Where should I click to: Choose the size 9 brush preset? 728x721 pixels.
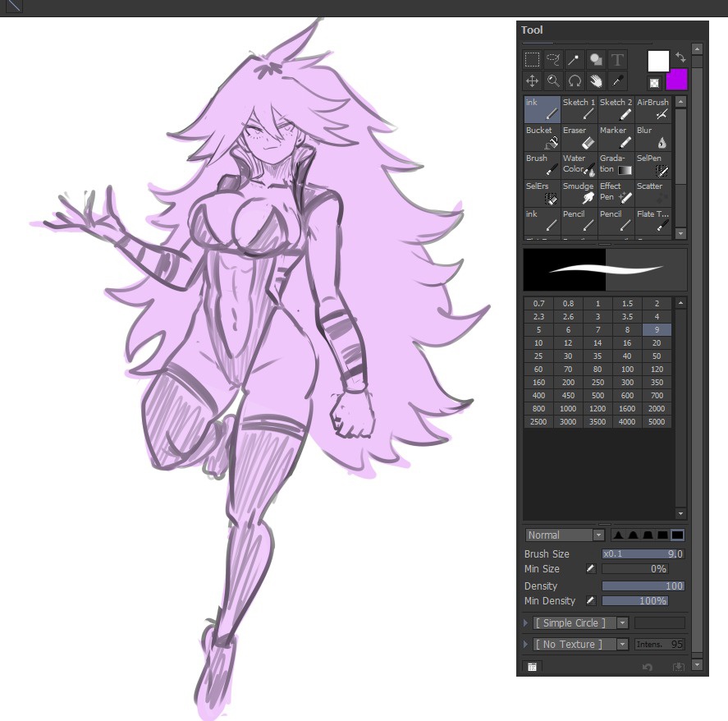pyautogui.click(x=657, y=330)
